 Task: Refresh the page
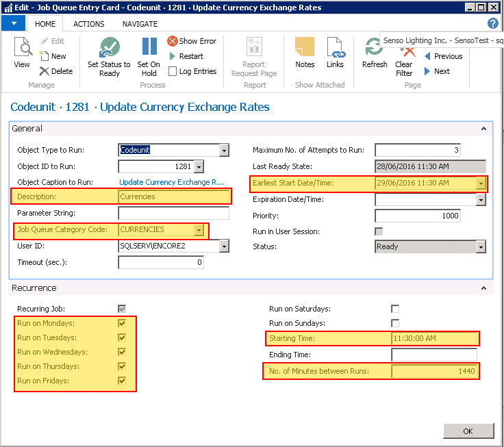click(x=375, y=52)
